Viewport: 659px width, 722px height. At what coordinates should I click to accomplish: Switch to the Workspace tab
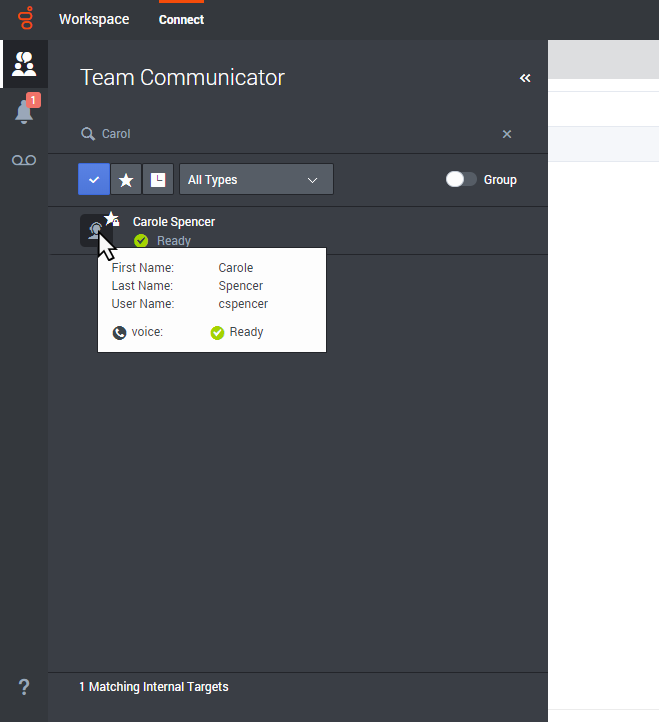(93, 20)
